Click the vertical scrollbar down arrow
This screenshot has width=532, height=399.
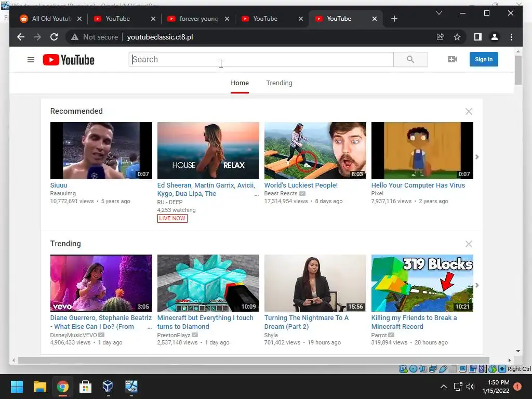coord(518,351)
